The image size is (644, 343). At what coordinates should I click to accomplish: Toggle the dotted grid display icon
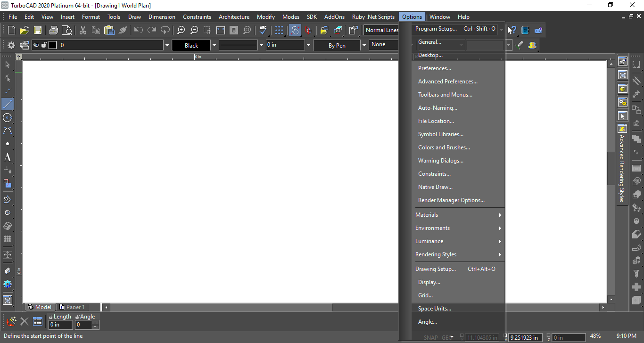279,30
